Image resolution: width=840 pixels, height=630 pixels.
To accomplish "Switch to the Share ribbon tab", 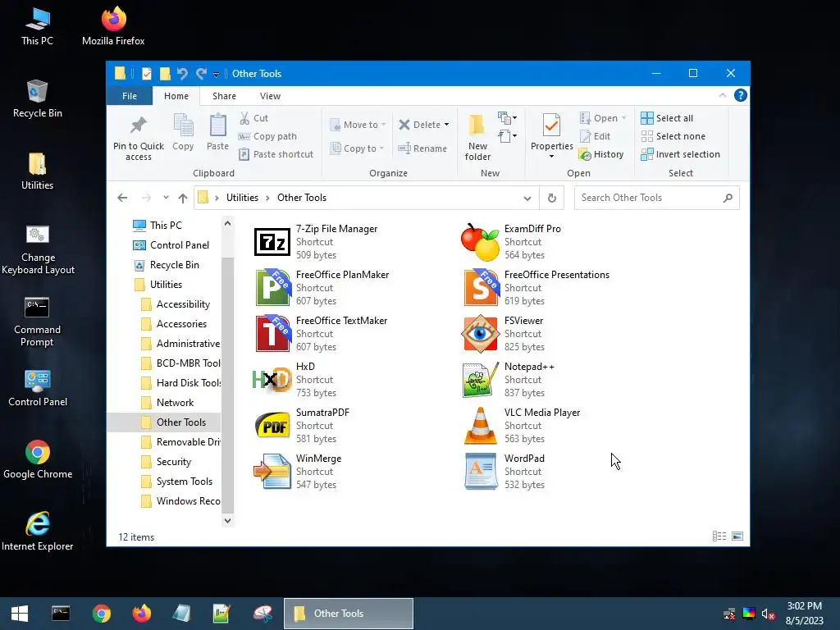I will 224,96.
